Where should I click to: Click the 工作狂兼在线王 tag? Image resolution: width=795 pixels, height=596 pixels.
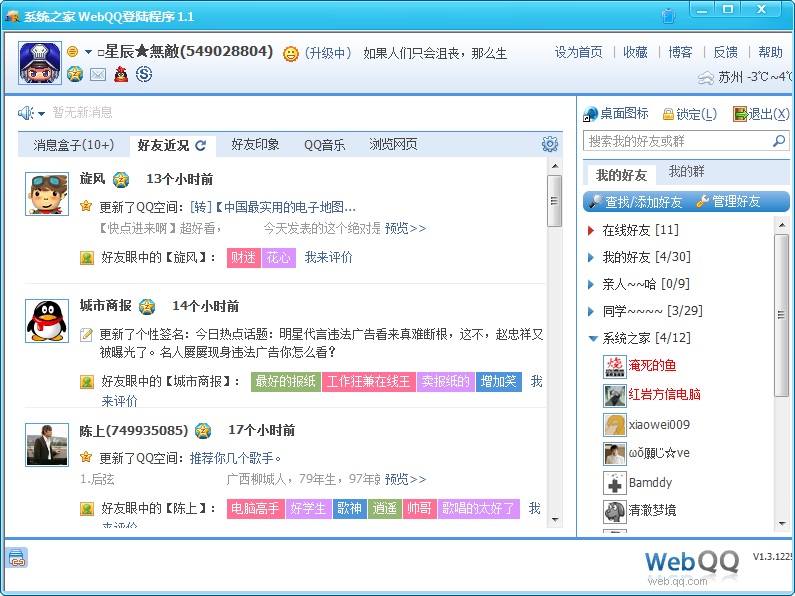(369, 382)
